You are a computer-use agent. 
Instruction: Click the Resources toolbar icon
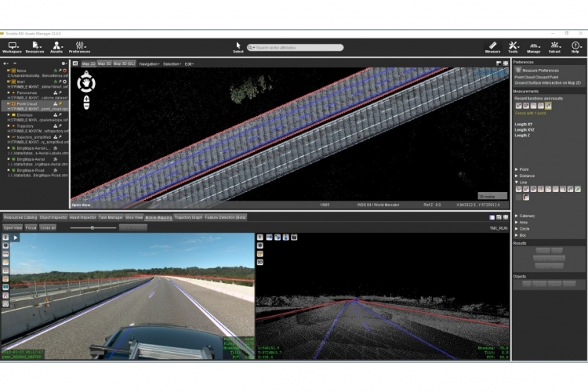click(x=34, y=46)
